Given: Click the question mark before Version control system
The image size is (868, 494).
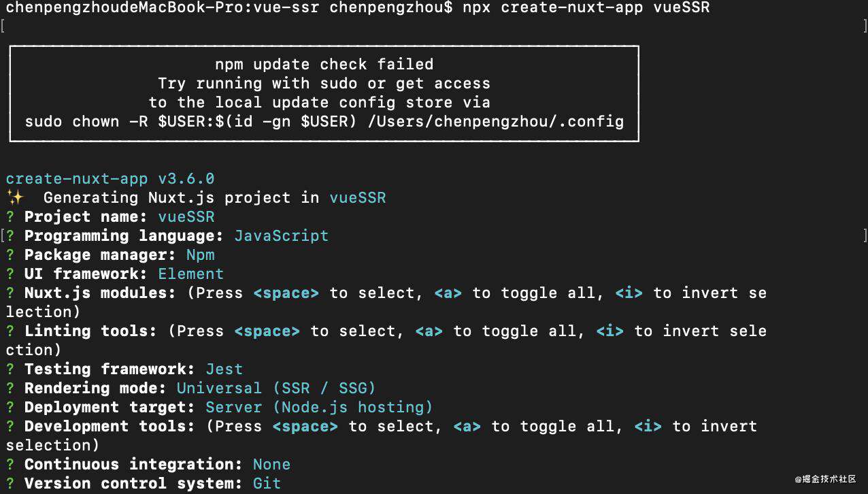Looking at the screenshot, I should point(10,483).
